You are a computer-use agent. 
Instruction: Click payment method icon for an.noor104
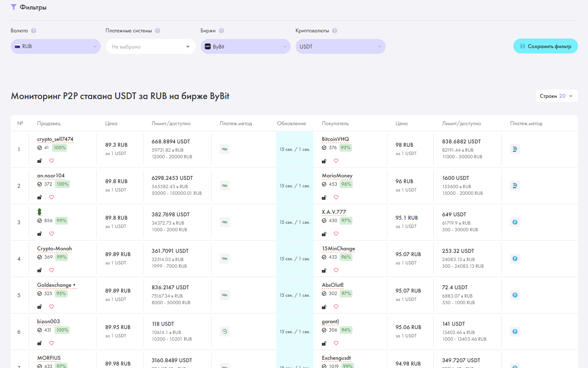pyautogui.click(x=225, y=186)
